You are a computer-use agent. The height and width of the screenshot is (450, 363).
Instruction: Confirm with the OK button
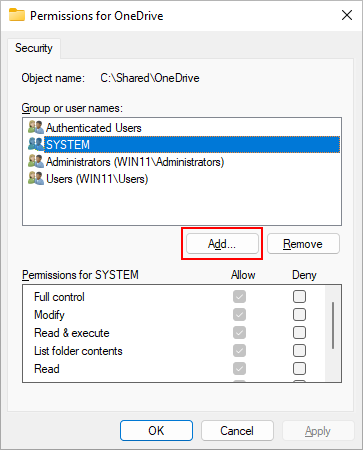156,430
